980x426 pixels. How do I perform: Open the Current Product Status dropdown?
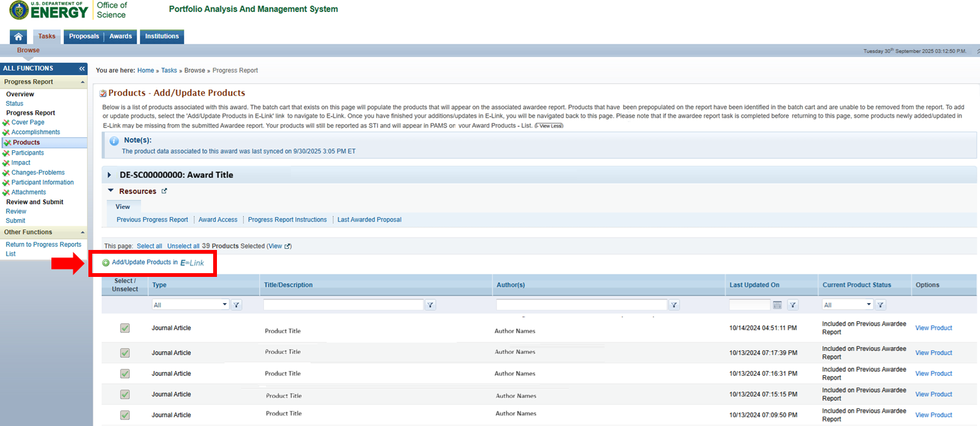(848, 305)
